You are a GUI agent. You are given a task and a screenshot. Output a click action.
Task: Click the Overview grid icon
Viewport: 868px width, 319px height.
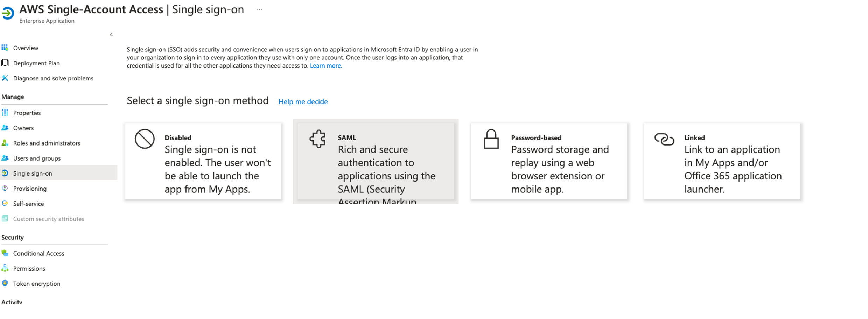coord(5,48)
